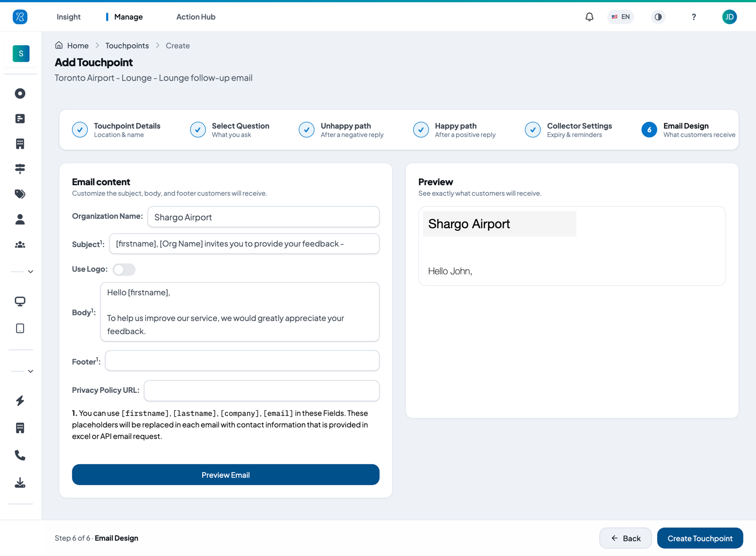
Task: Switch to the Action Hub tab
Action: click(196, 17)
